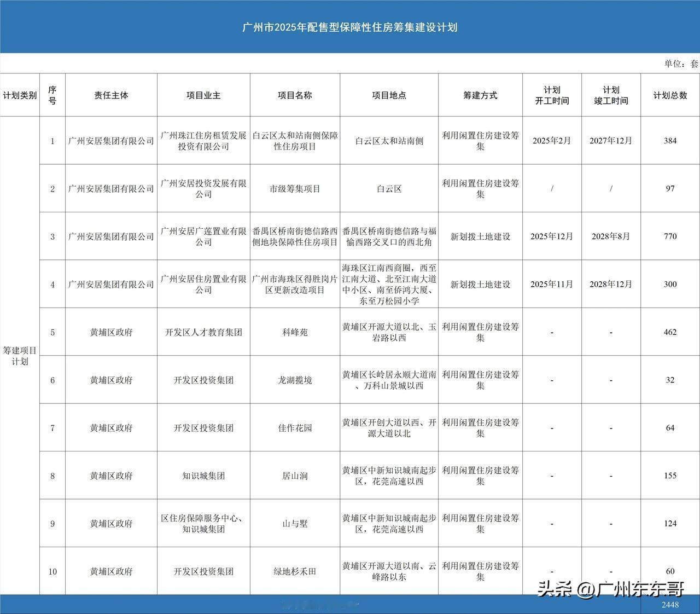Viewport: 700px width, 614px height.
Task: Click owner cell 广州安居广莲置业有限公司
Action: [203, 236]
